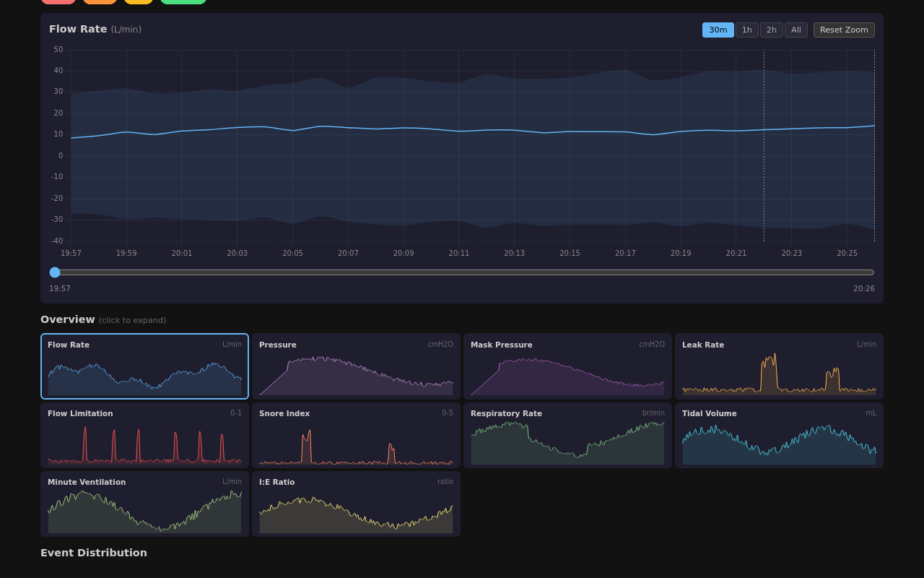924x578 pixels.
Task: Click the 20:11 x-axis label
Action: coord(459,254)
